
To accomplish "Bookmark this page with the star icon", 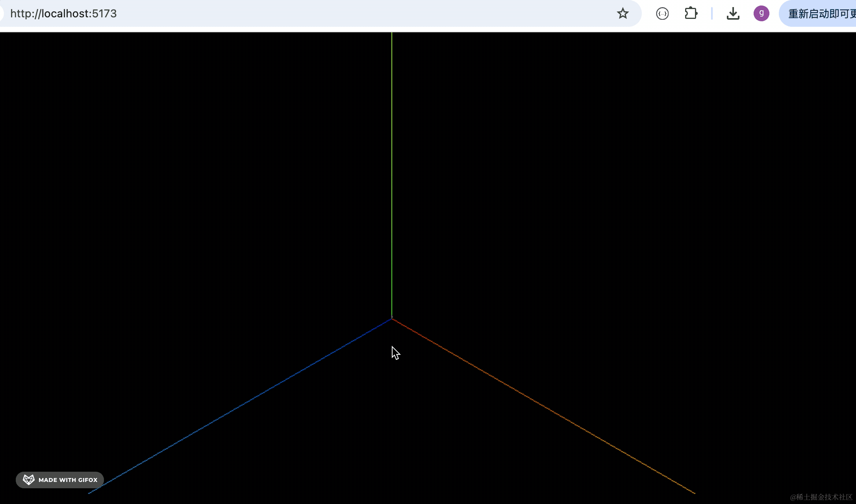I will pos(623,14).
